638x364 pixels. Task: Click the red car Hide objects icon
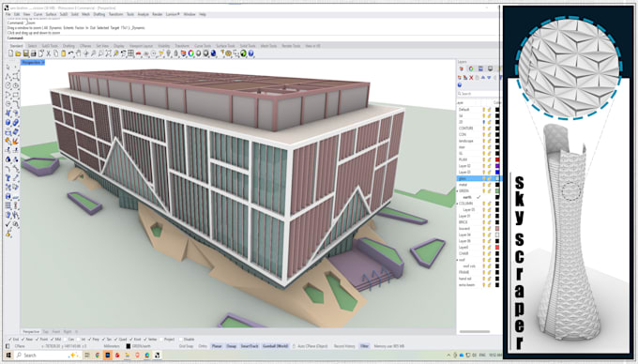pos(138,53)
